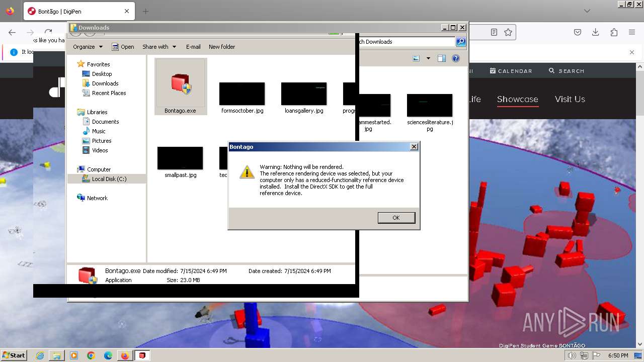Open the Share with dropdown
This screenshot has width=644, height=362.
159,47
